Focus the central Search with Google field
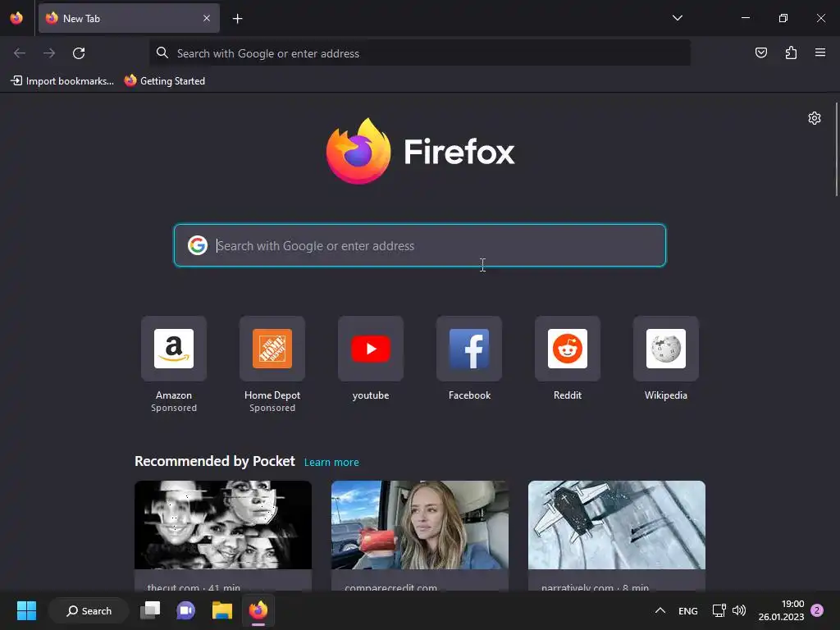The width and height of the screenshot is (840, 630). click(420, 245)
